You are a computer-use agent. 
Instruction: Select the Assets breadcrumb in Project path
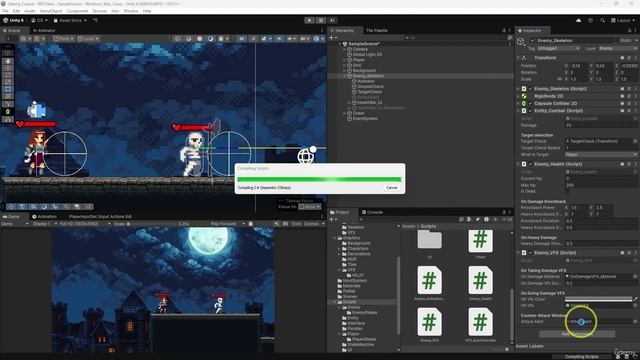click(409, 226)
